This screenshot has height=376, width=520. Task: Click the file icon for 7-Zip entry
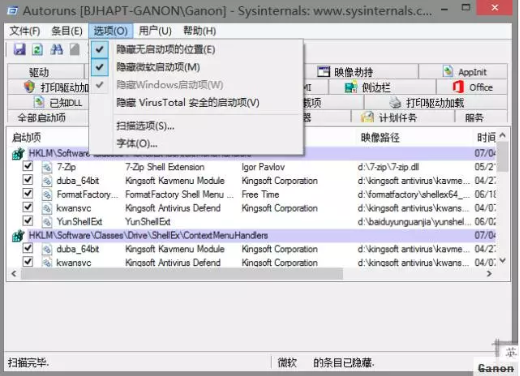(47, 167)
